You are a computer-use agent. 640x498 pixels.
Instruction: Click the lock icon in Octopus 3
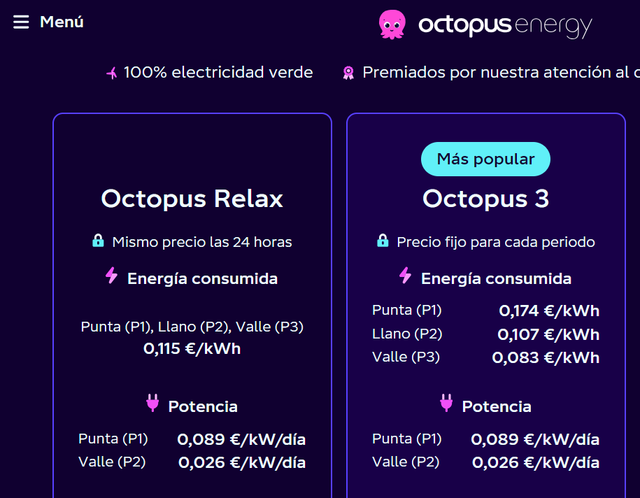[x=382, y=240]
